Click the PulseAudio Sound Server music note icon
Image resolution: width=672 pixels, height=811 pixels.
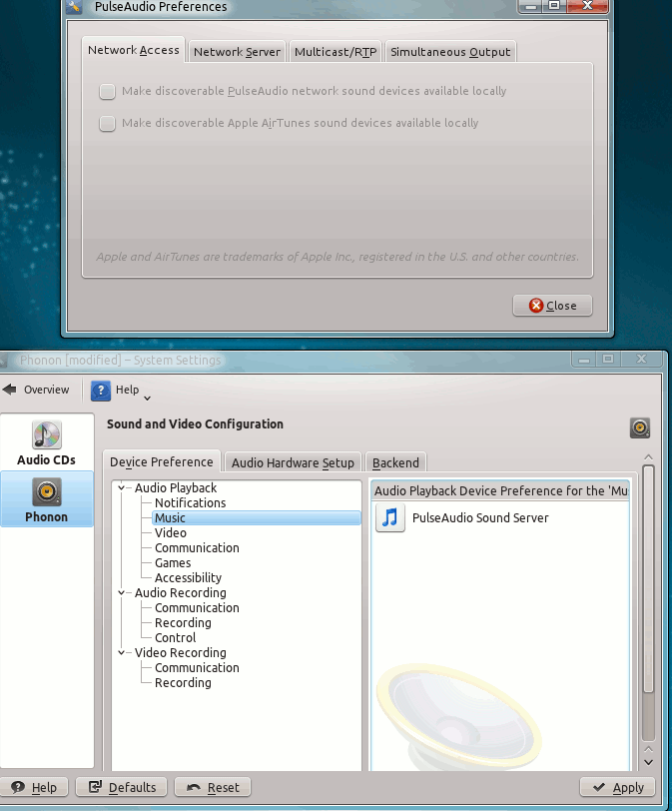click(390, 517)
